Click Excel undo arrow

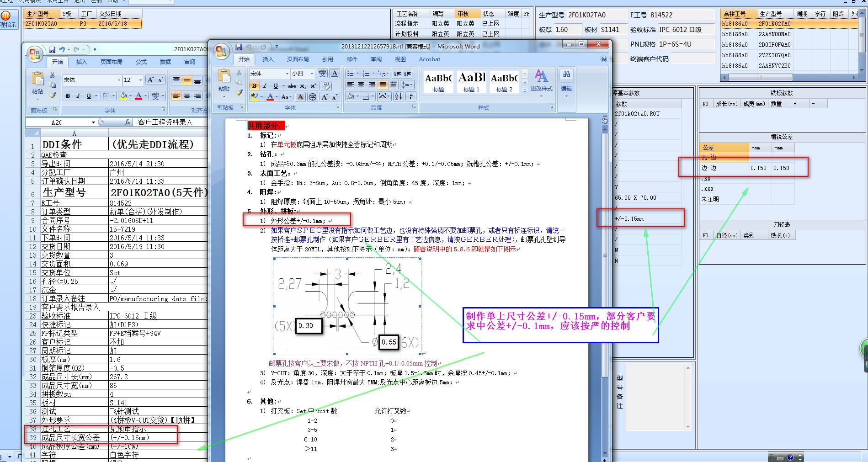point(62,49)
